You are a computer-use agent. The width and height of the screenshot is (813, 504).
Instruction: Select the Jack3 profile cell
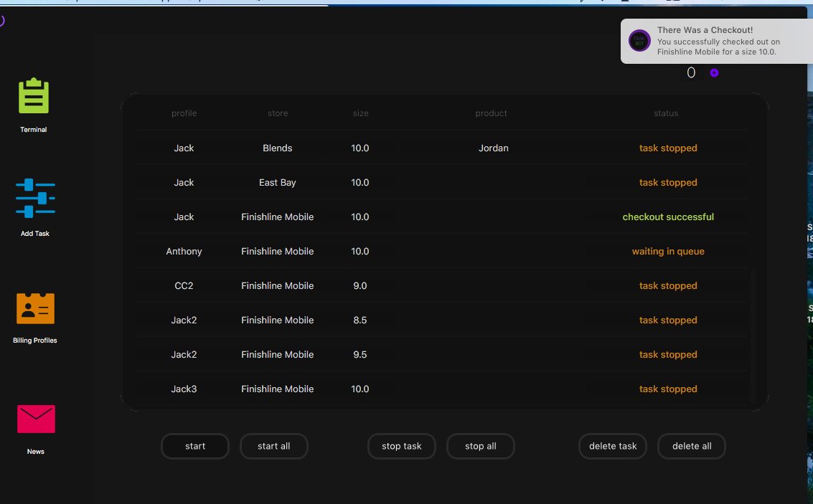184,389
